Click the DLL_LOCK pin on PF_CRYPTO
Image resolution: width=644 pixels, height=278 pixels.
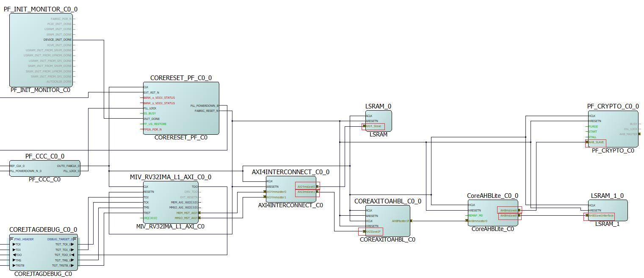pos(630,129)
